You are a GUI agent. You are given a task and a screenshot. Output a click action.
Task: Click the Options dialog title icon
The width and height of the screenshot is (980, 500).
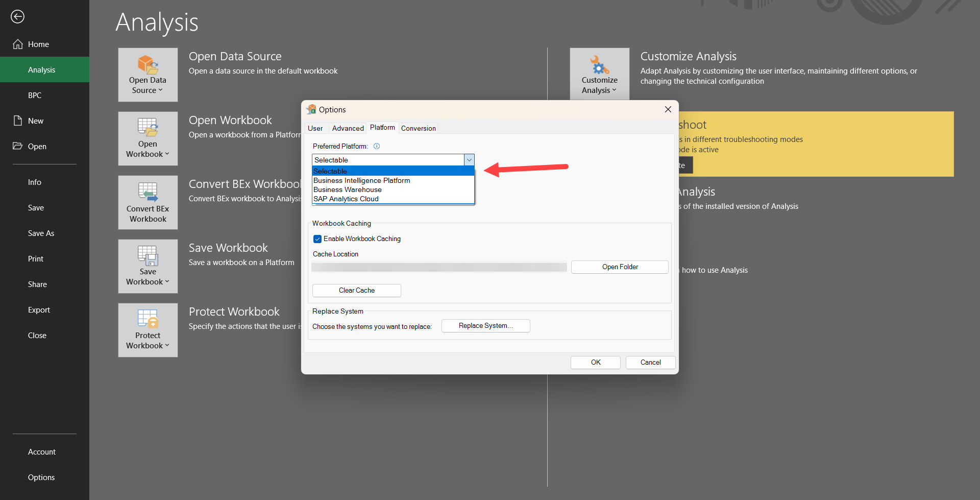tap(311, 109)
